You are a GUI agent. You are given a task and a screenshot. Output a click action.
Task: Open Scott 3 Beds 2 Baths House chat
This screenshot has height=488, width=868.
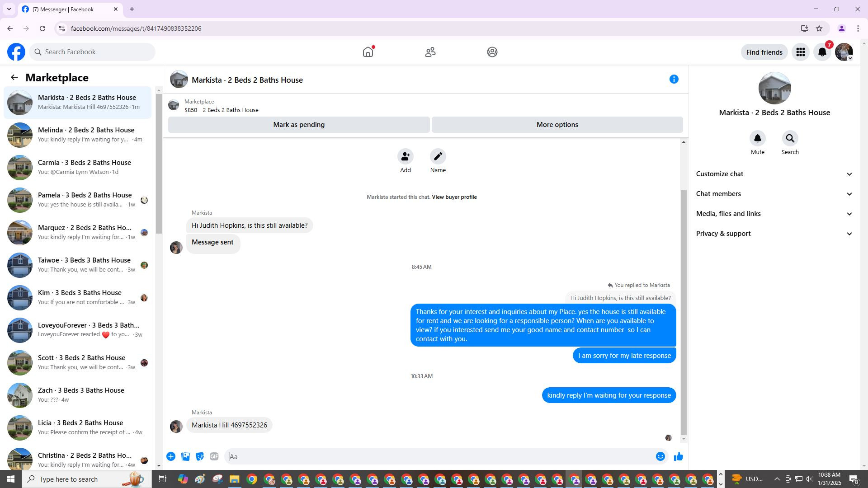(x=78, y=363)
